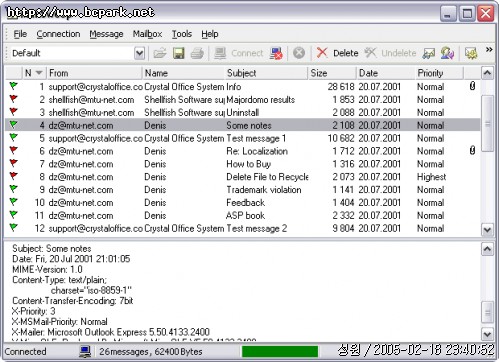Click the green floppy save icon

tap(178, 53)
